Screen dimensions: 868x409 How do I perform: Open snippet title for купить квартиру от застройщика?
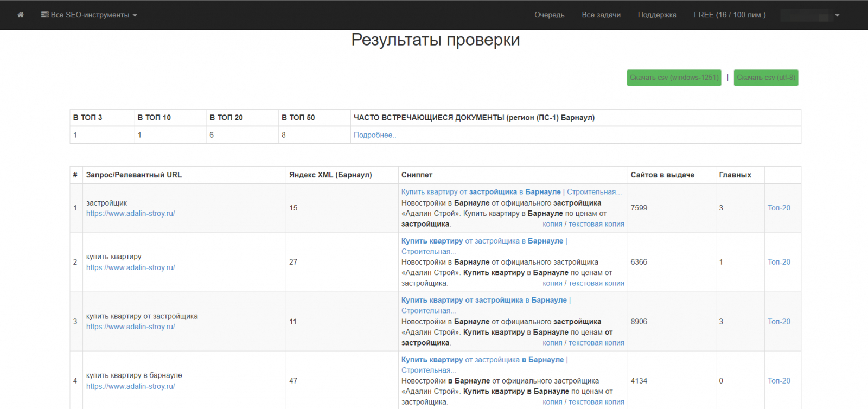coord(483,300)
